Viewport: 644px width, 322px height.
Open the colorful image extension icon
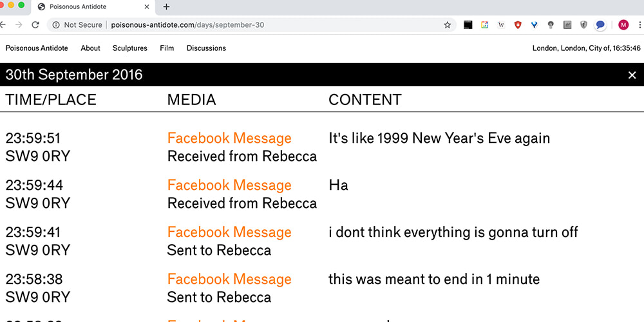tap(485, 25)
